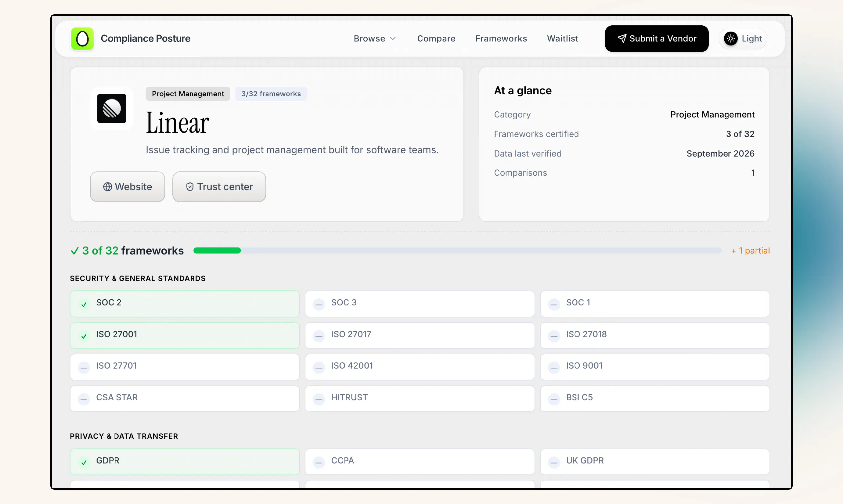Click the dash icon beside SOC 1
Screen dimensions: 843x504
point(554,304)
